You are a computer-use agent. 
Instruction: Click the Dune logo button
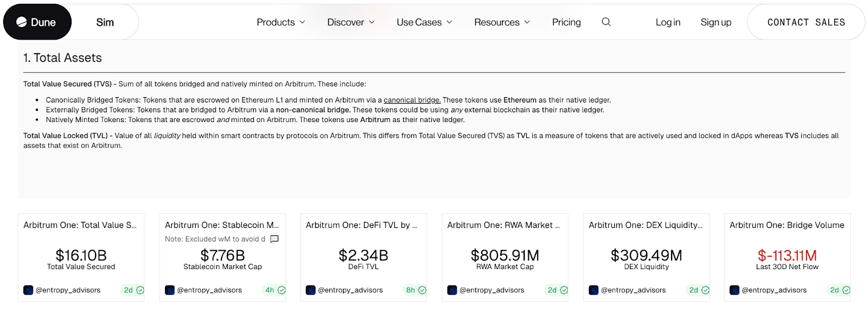point(37,22)
